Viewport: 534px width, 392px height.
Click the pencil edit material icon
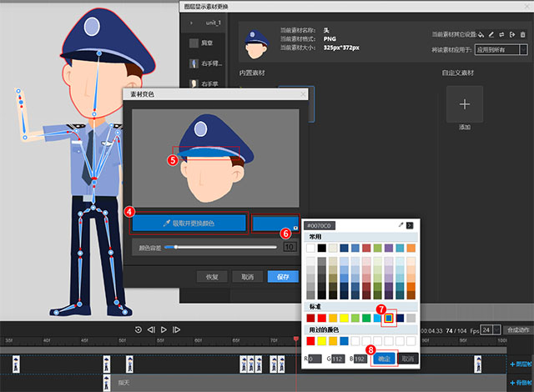pos(492,35)
